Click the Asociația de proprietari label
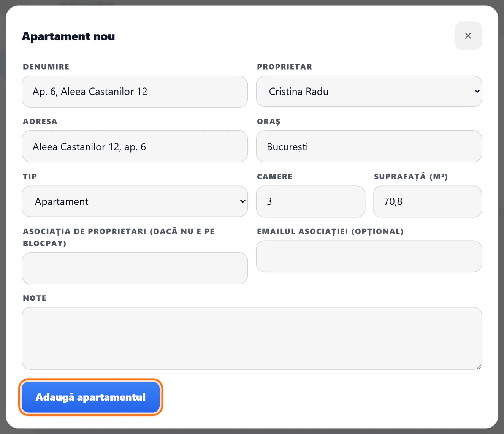 click(119, 238)
